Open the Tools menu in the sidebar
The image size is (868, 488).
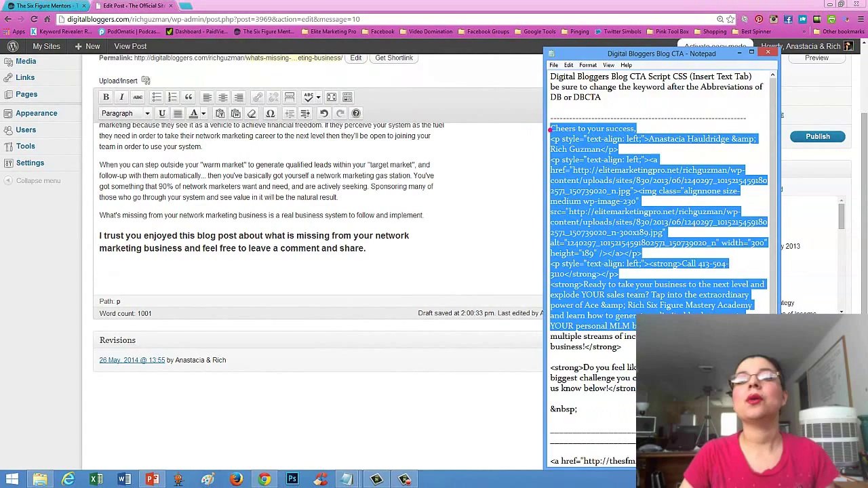(26, 146)
